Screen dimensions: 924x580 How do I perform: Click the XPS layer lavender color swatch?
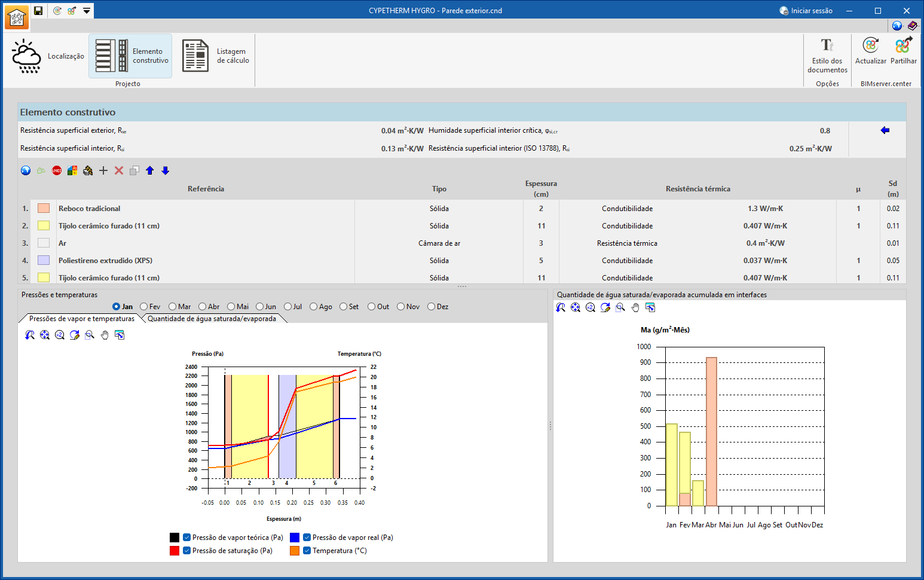(44, 261)
